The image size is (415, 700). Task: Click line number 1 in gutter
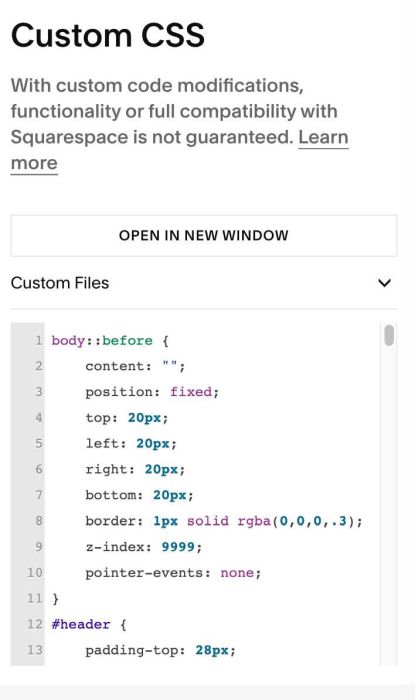click(38, 341)
